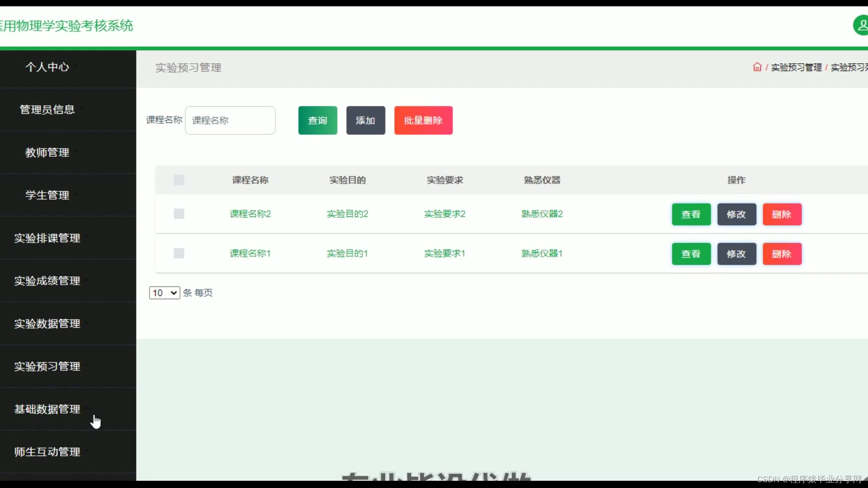Click the red 批量删除 button
The image size is (868, 488).
click(x=423, y=121)
